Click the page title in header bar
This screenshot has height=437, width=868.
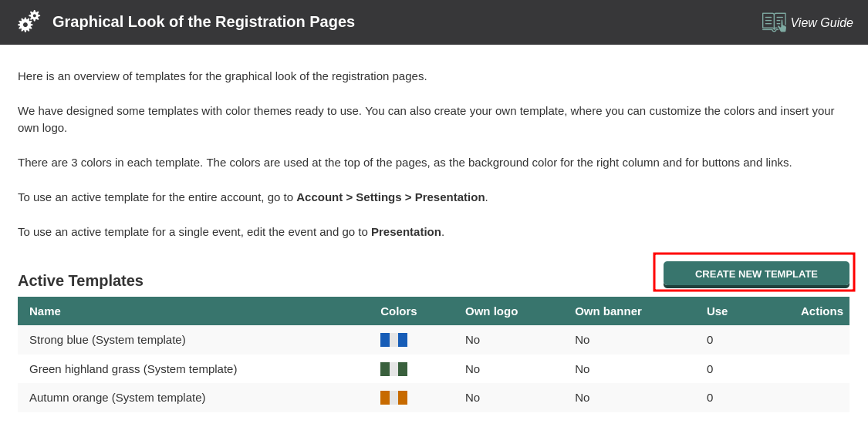coord(204,22)
